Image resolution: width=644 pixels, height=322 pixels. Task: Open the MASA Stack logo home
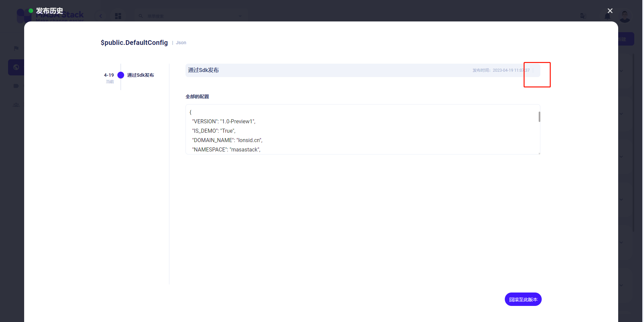point(50,15)
